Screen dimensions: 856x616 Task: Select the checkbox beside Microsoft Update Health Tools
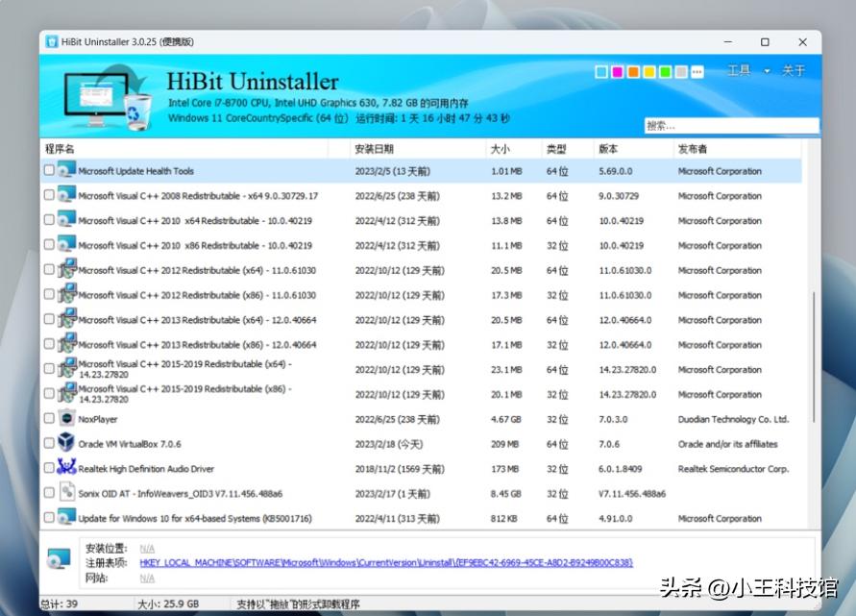[47, 169]
